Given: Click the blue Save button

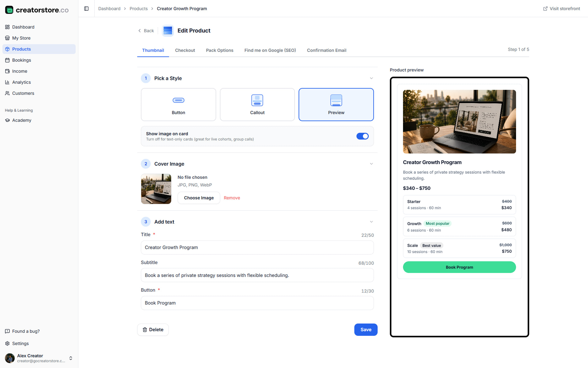Looking at the screenshot, I should (x=366, y=330).
